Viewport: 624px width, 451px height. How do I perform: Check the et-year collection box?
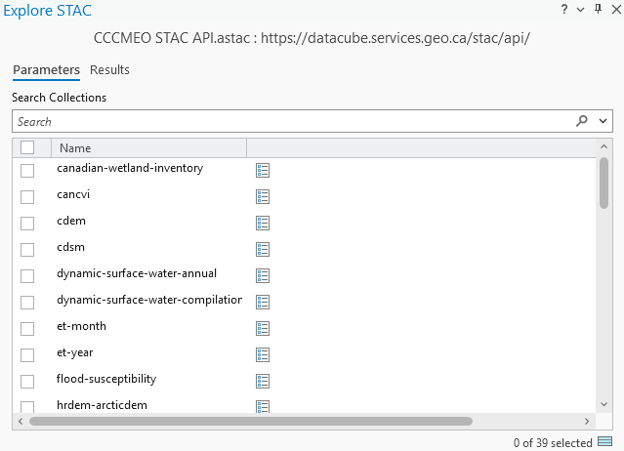tap(27, 355)
